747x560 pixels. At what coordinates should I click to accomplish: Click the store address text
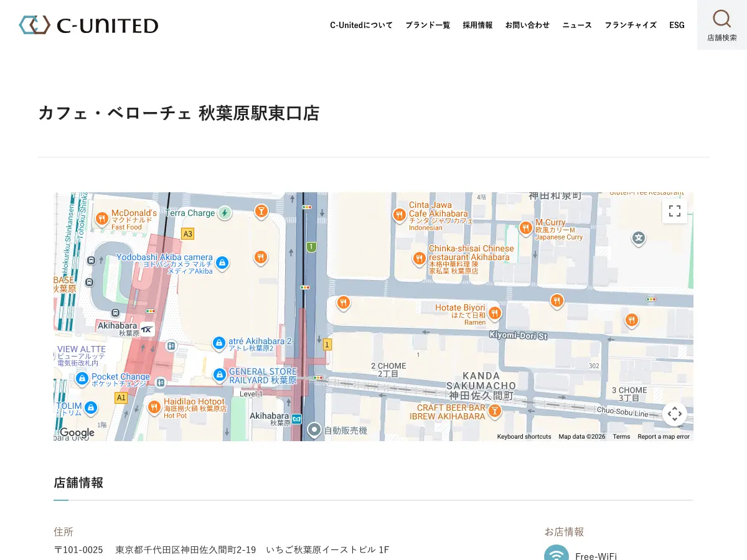click(x=221, y=549)
